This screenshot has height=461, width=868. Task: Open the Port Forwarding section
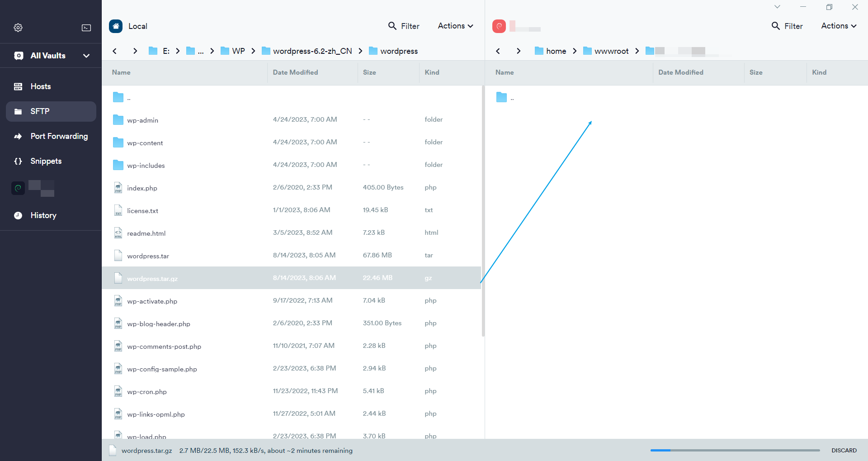coord(59,136)
